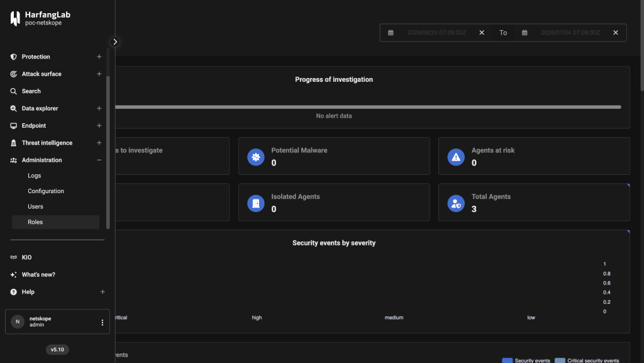Image resolution: width=644 pixels, height=363 pixels.
Task: Click the Total Agents user icon
Action: [456, 203]
